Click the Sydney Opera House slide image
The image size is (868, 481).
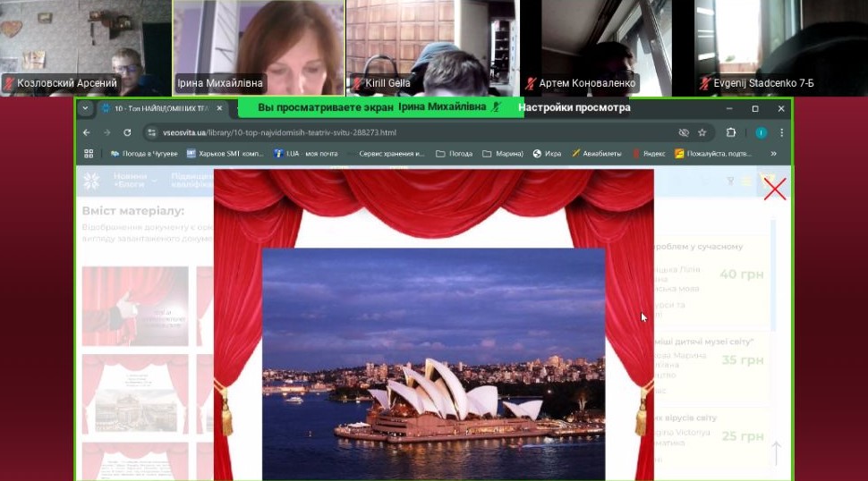tap(433, 364)
